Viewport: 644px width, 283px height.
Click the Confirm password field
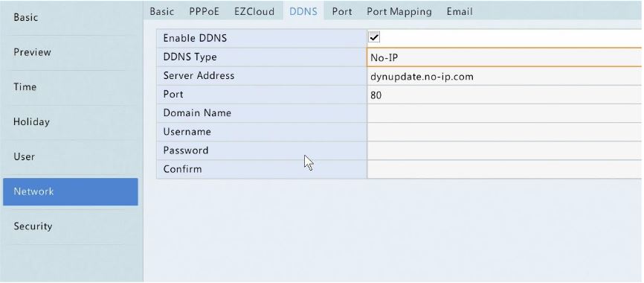[x=505, y=170]
